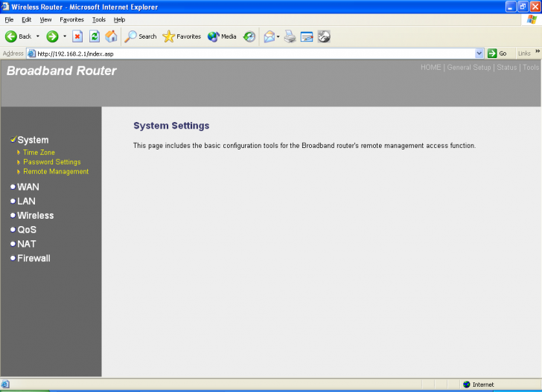Viewport: 542px width, 392px height.
Task: Select Firewall in the sidebar
Action: tap(34, 258)
